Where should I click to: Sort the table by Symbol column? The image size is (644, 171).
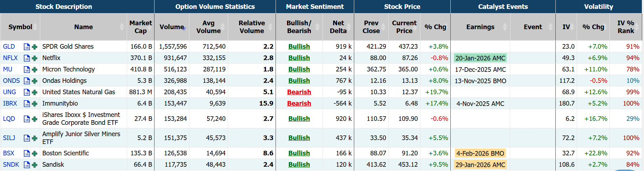pos(20,27)
